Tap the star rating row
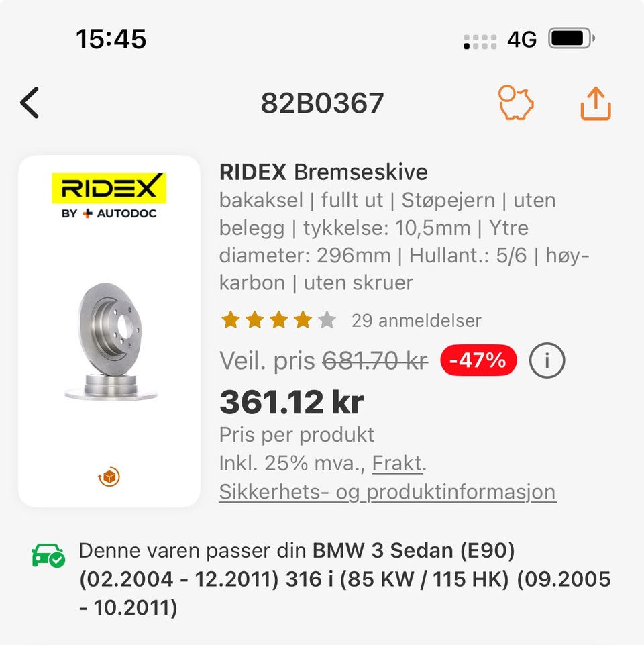Image resolution: width=644 pixels, height=645 pixels. point(278,320)
